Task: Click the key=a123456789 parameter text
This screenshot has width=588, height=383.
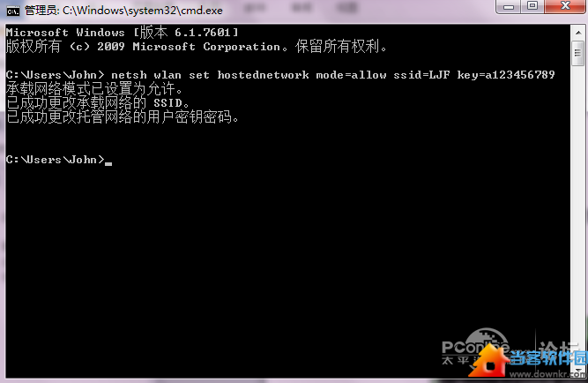Action: (x=505, y=75)
